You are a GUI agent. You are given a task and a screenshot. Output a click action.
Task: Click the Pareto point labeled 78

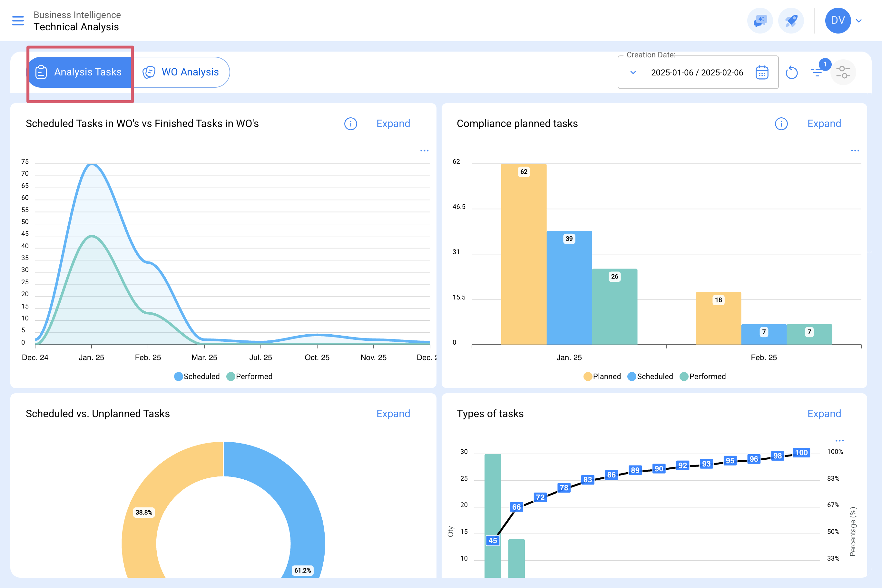pyautogui.click(x=564, y=488)
